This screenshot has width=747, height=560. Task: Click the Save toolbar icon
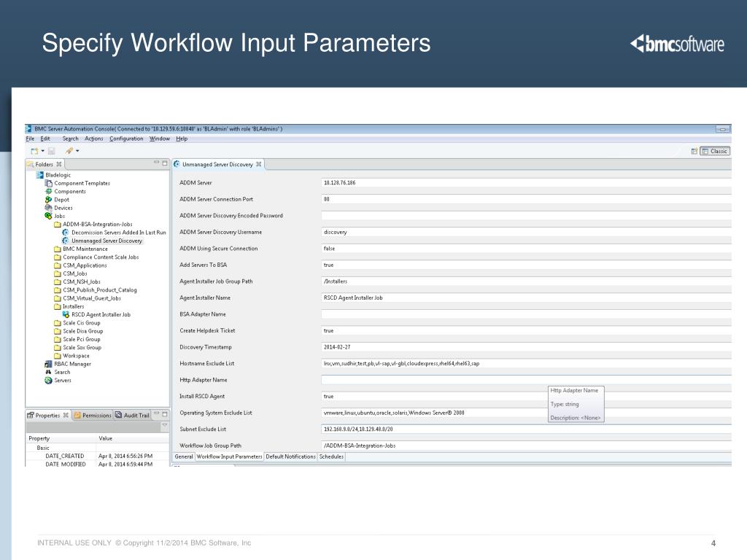click(x=52, y=151)
